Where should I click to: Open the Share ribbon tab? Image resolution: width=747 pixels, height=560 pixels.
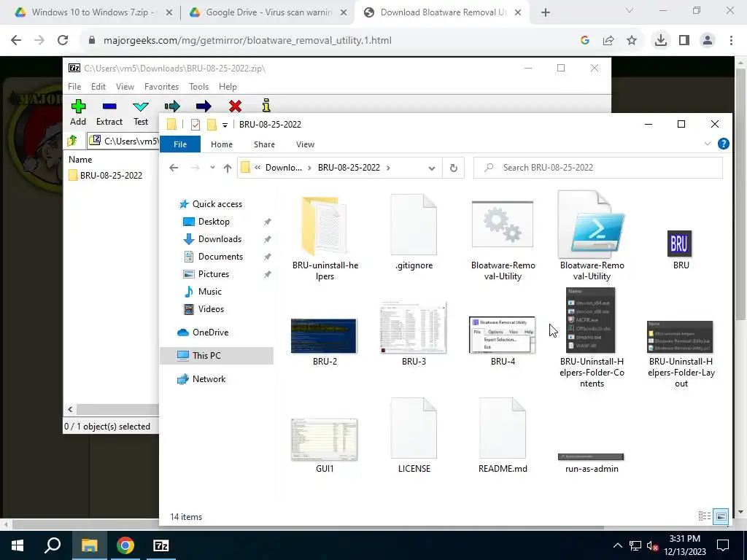[264, 144]
